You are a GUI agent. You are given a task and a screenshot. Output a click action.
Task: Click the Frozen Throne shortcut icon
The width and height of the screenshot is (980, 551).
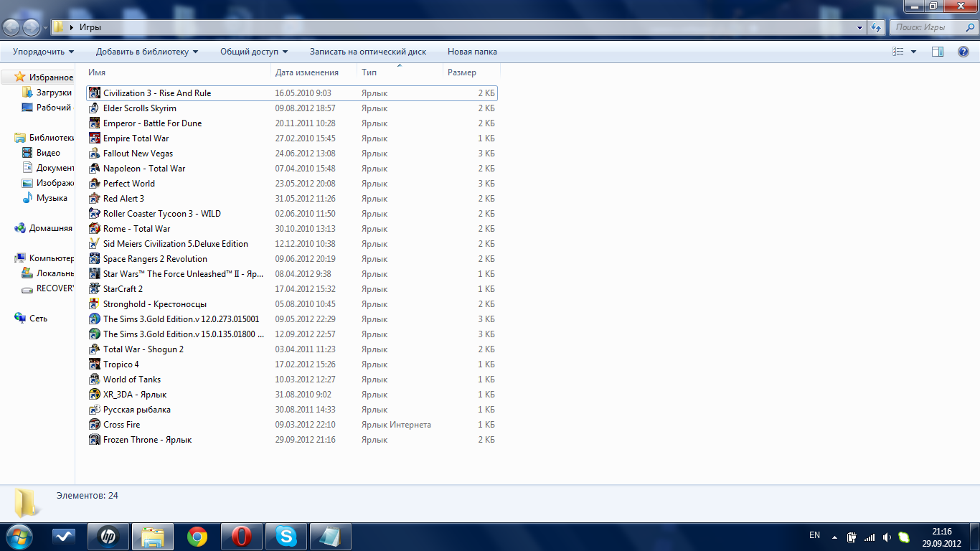click(x=94, y=440)
